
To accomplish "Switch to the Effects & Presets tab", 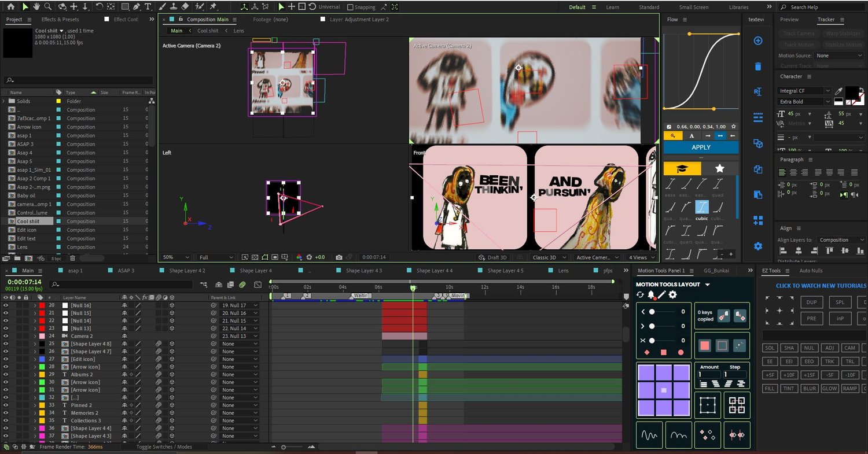I will (60, 19).
